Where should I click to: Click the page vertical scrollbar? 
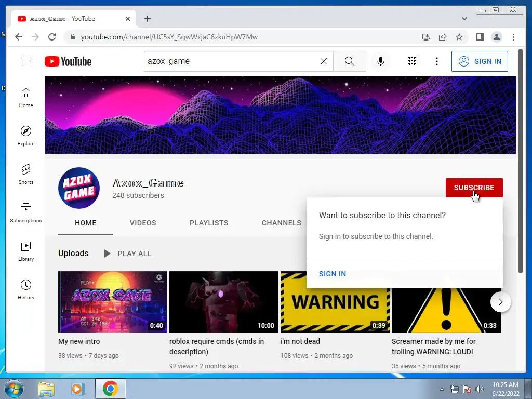pos(521,161)
